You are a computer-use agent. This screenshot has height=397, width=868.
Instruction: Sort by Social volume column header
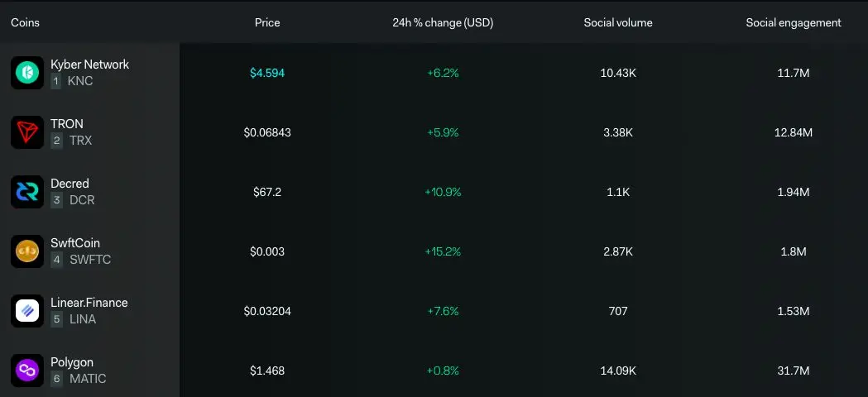(618, 22)
